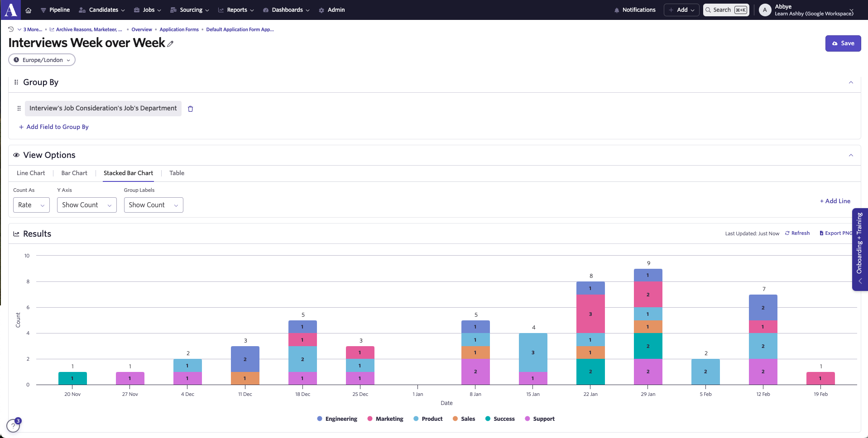This screenshot has width=868, height=438.
Task: Open the Reports menu
Action: coord(236,10)
